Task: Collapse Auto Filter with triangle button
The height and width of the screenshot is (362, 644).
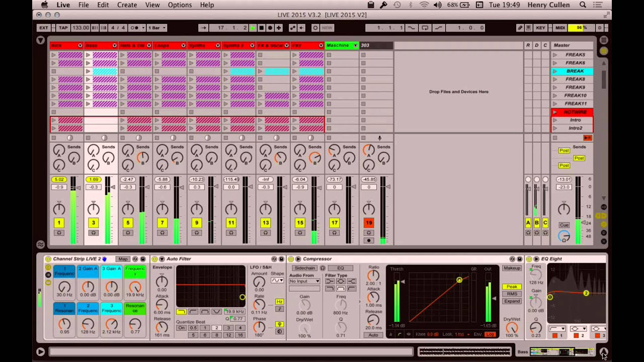Action: point(162,259)
